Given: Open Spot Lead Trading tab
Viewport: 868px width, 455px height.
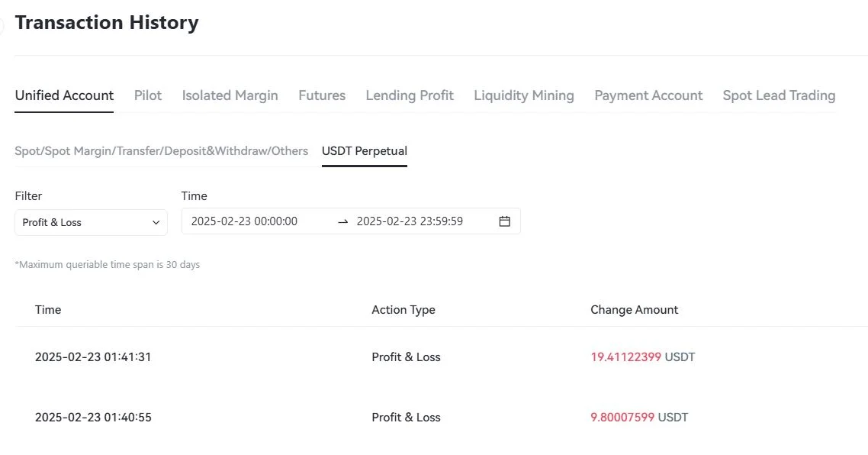Looking at the screenshot, I should [779, 95].
